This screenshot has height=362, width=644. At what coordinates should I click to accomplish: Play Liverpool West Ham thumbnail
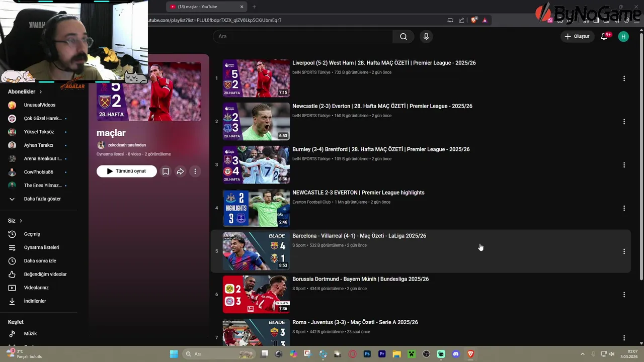pyautogui.click(x=256, y=78)
